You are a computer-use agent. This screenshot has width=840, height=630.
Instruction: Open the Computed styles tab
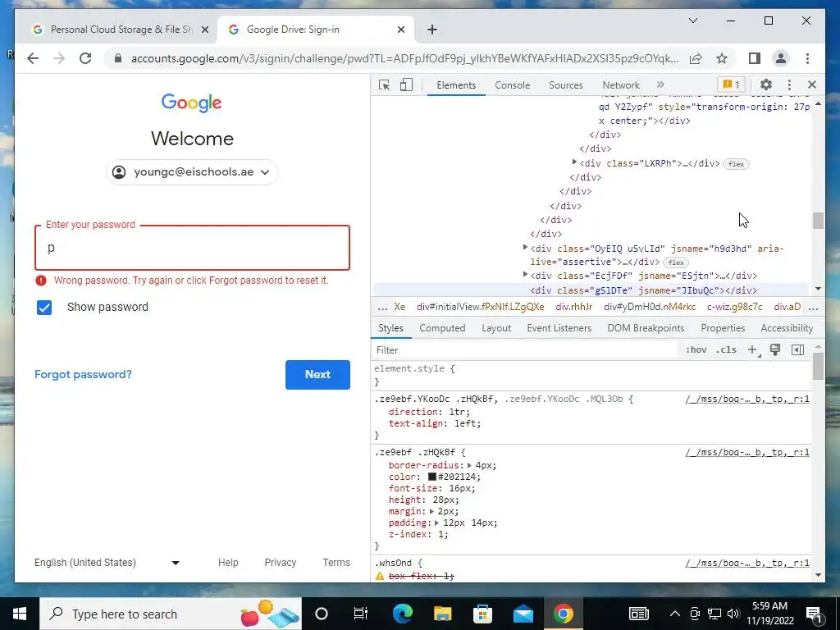tap(442, 328)
